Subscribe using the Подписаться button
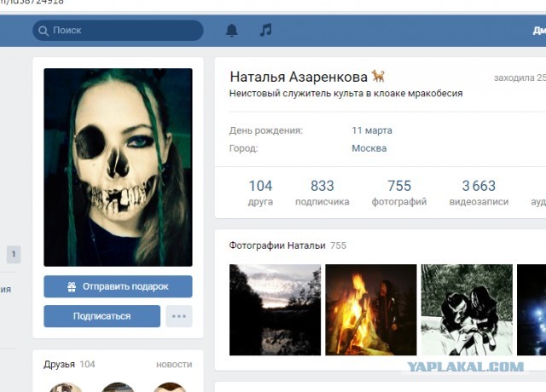This screenshot has height=392, width=546. (102, 316)
